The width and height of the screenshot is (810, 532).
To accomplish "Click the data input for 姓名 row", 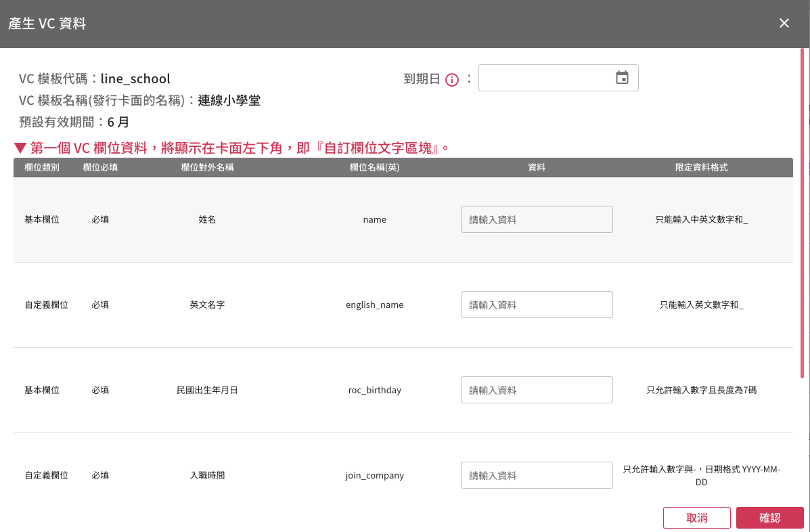I will point(537,219).
